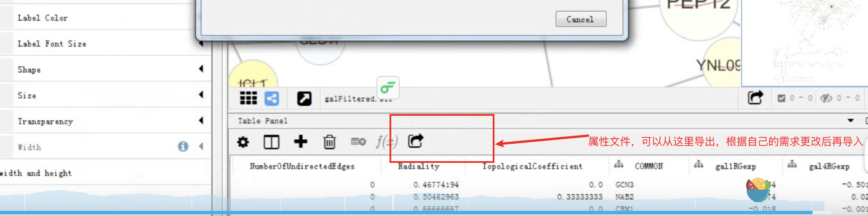The image size is (868, 216).
Task: Select the Width property label
Action: click(x=29, y=147)
